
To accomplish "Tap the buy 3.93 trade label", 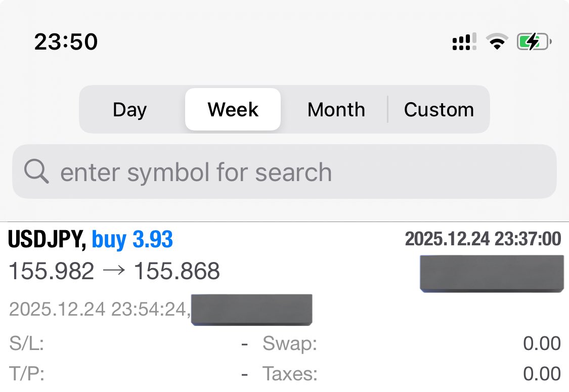I will 133,239.
